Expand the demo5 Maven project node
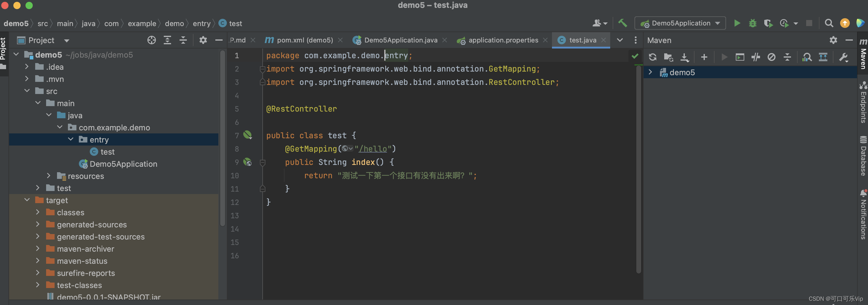 click(650, 72)
